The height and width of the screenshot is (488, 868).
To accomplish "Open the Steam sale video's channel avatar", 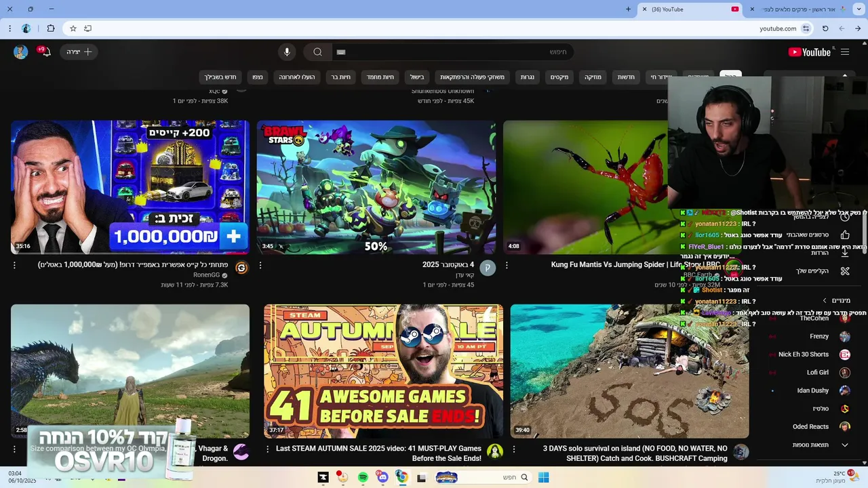I will (495, 452).
